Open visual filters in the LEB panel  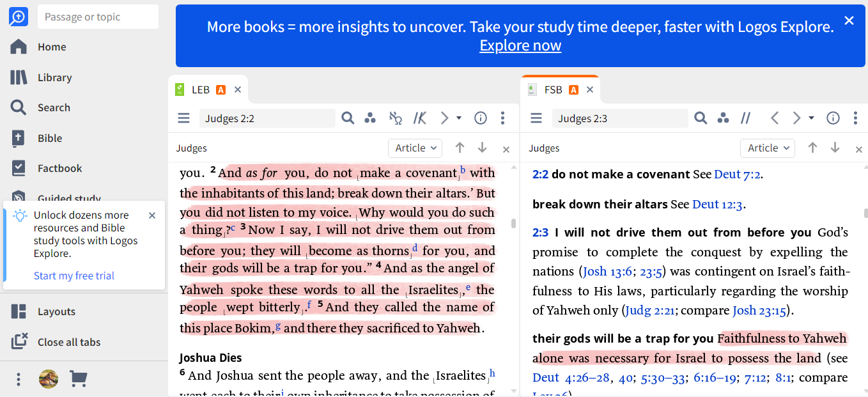pos(370,118)
